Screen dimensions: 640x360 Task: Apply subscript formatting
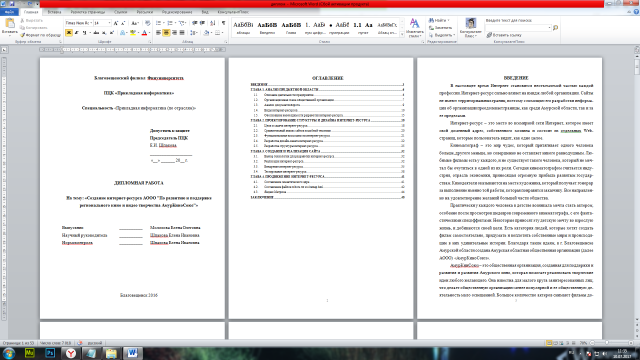[x=104, y=33]
